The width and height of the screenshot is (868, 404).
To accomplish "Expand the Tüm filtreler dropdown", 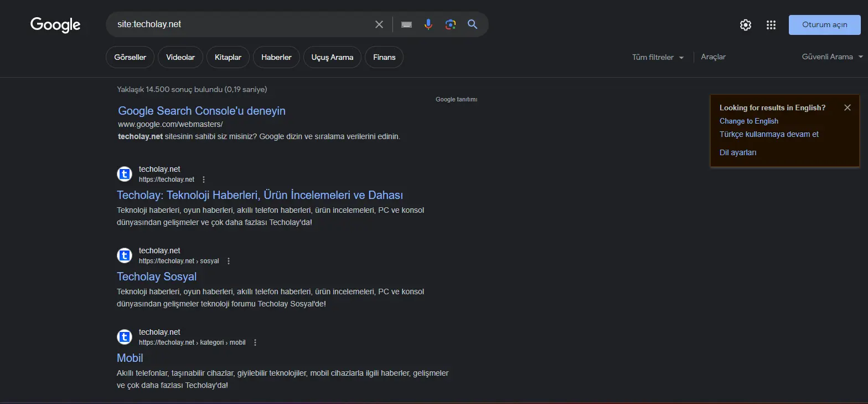I will [658, 57].
